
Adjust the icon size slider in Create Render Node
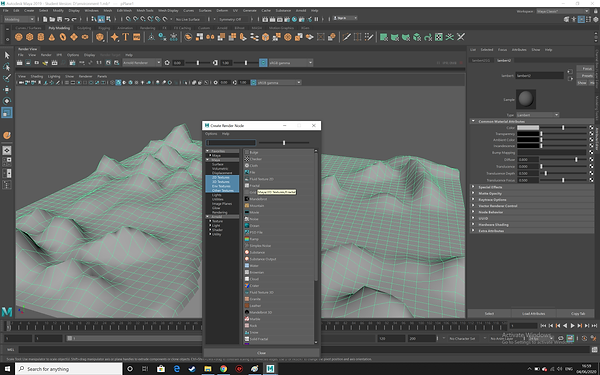[284, 143]
